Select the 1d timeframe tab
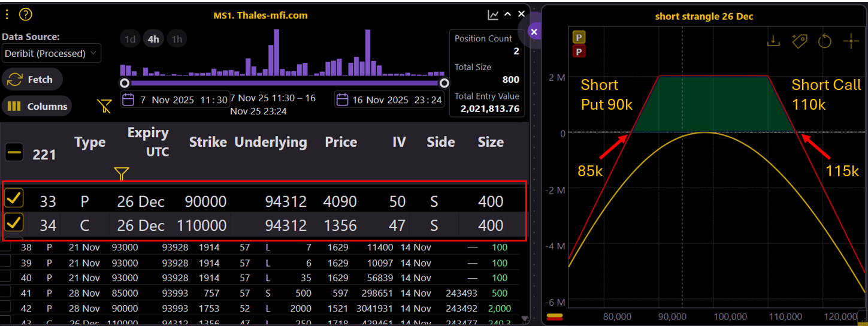This screenshot has width=868, height=326. click(130, 40)
